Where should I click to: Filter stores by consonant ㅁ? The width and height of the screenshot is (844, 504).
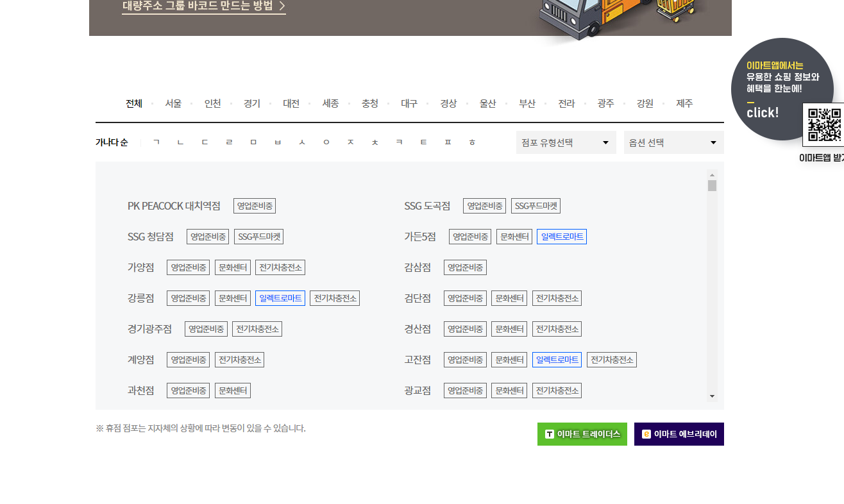click(x=253, y=142)
